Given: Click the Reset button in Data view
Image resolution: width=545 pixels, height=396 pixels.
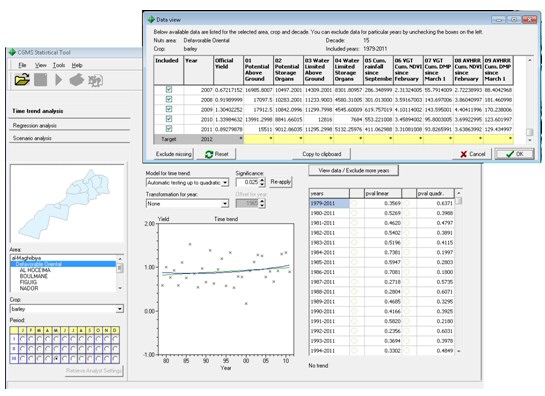Looking at the screenshot, I should (x=217, y=154).
